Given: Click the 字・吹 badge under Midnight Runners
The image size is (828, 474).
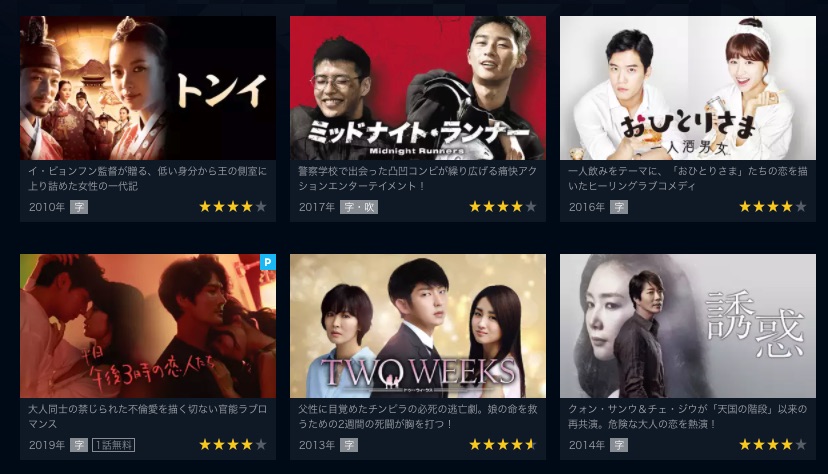Looking at the screenshot, I should [x=359, y=207].
